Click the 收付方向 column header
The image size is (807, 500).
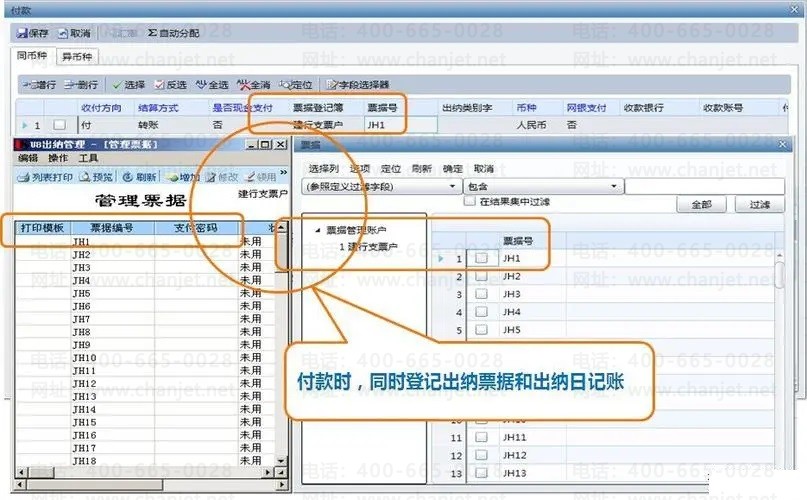pyautogui.click(x=101, y=108)
